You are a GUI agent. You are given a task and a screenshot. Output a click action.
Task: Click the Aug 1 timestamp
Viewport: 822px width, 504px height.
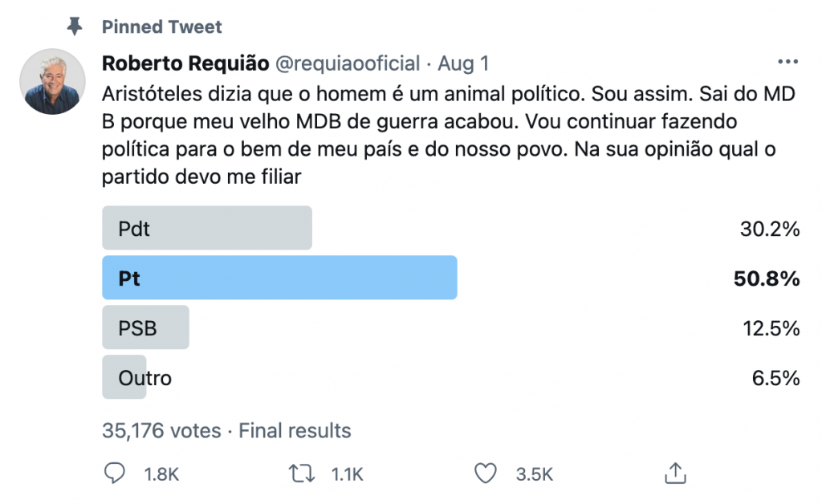(463, 63)
